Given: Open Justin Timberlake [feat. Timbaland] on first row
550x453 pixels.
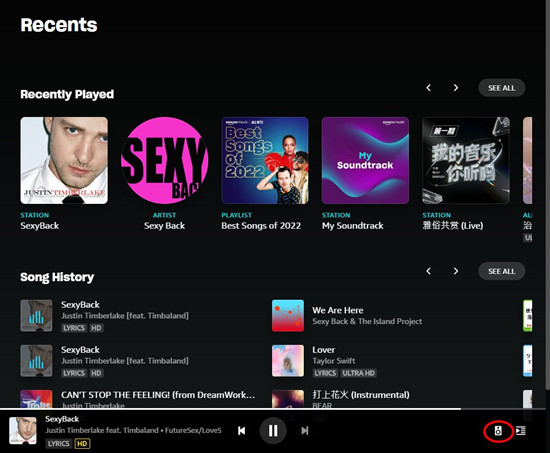Looking at the screenshot, I should (x=125, y=316).
